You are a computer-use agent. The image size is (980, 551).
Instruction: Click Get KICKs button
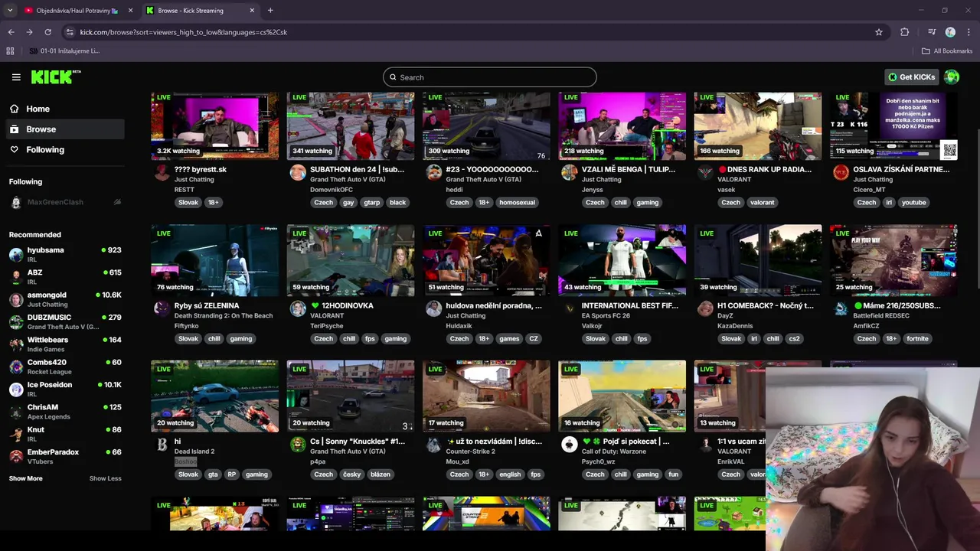tap(912, 77)
